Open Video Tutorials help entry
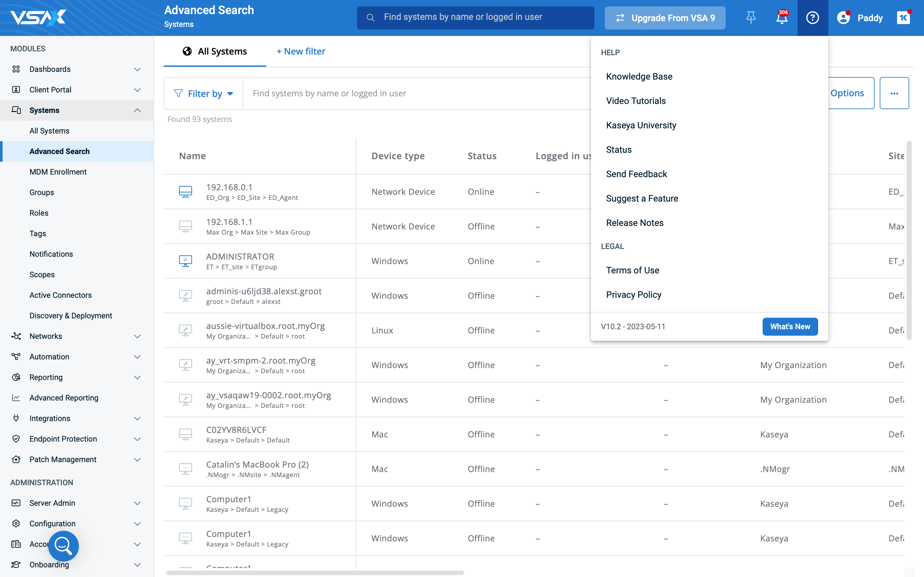This screenshot has height=577, width=924. pyautogui.click(x=636, y=101)
